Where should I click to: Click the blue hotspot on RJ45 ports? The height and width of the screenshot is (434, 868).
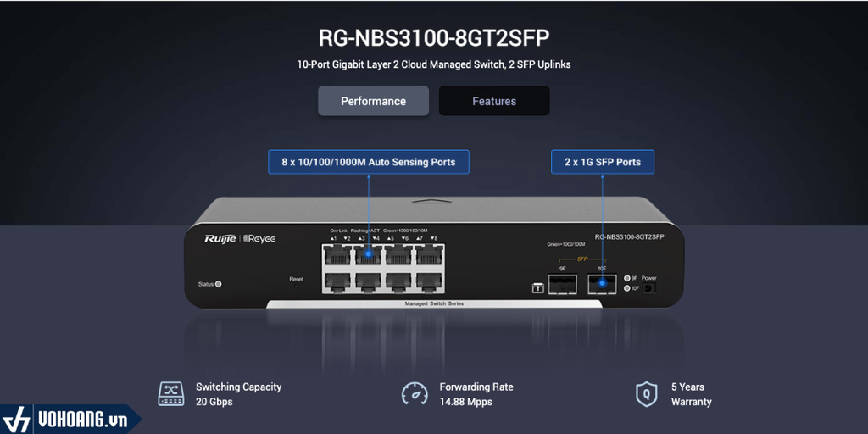(x=369, y=254)
